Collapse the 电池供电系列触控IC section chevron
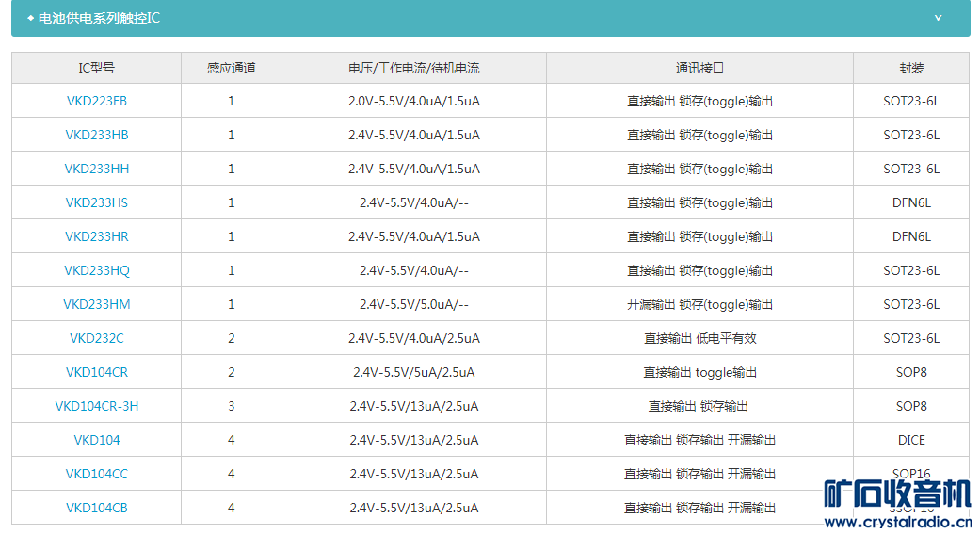Image resolution: width=980 pixels, height=534 pixels. 938,18
